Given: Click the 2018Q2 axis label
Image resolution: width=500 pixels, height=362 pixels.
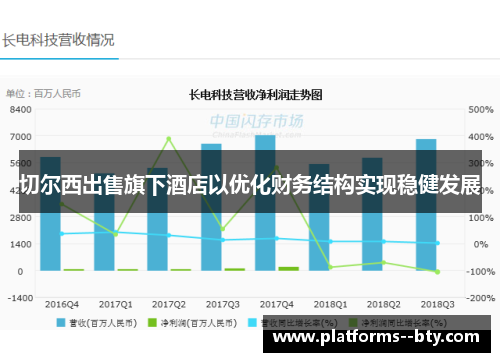Looking at the screenshot, I should tap(384, 304).
